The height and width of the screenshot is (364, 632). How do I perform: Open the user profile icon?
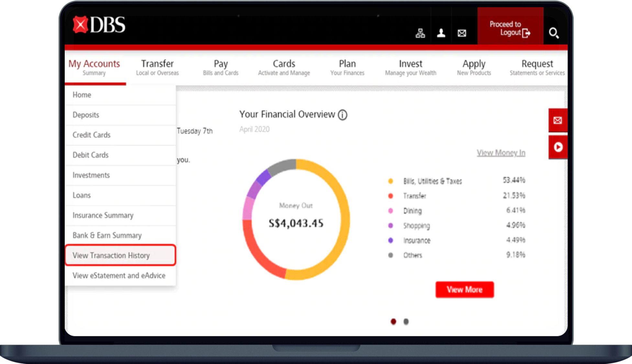coord(441,33)
